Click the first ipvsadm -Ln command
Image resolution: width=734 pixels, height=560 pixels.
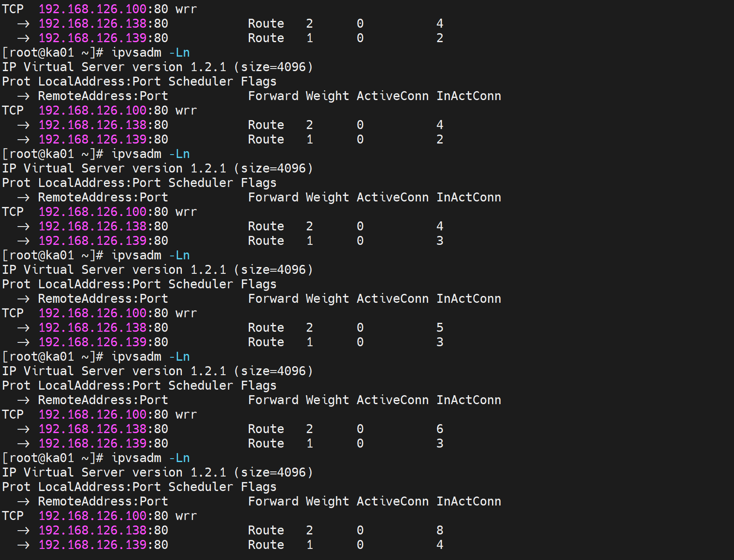[x=150, y=53]
